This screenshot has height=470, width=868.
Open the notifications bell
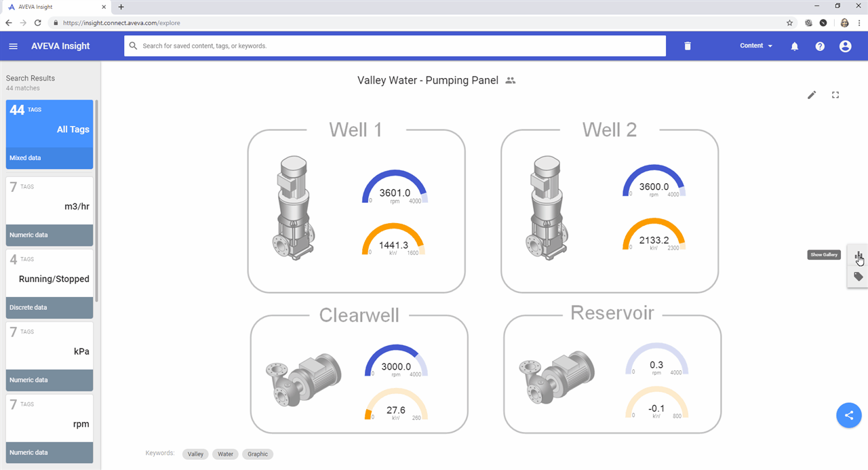pos(795,46)
